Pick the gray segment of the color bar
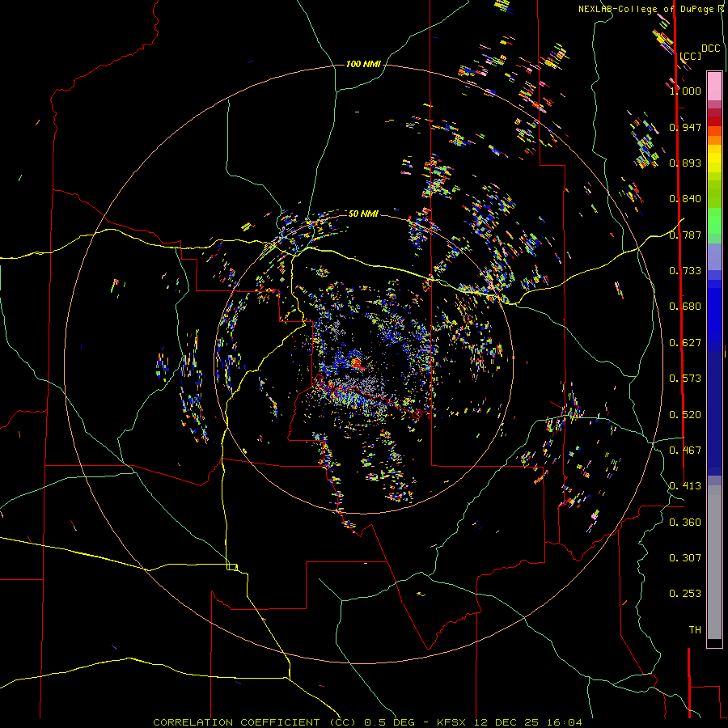 coord(714,562)
